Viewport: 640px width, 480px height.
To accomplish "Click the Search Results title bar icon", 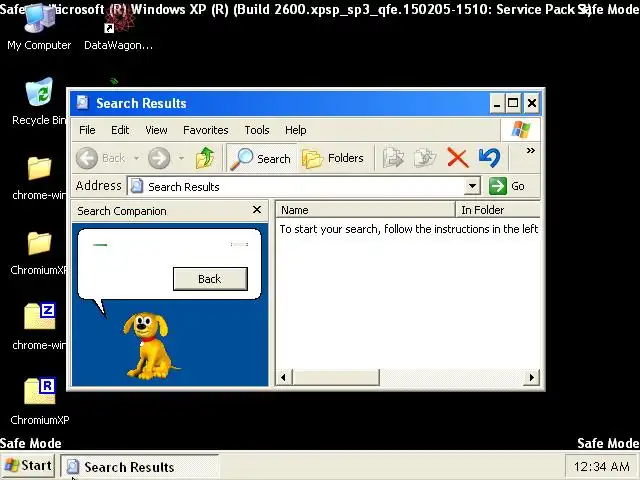I will (x=82, y=102).
